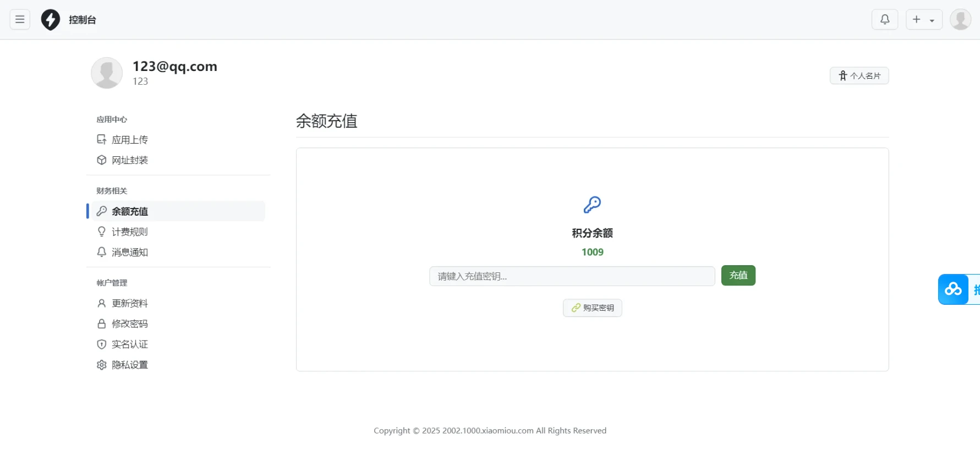Click the 个人名片 profile card button

coord(859,76)
